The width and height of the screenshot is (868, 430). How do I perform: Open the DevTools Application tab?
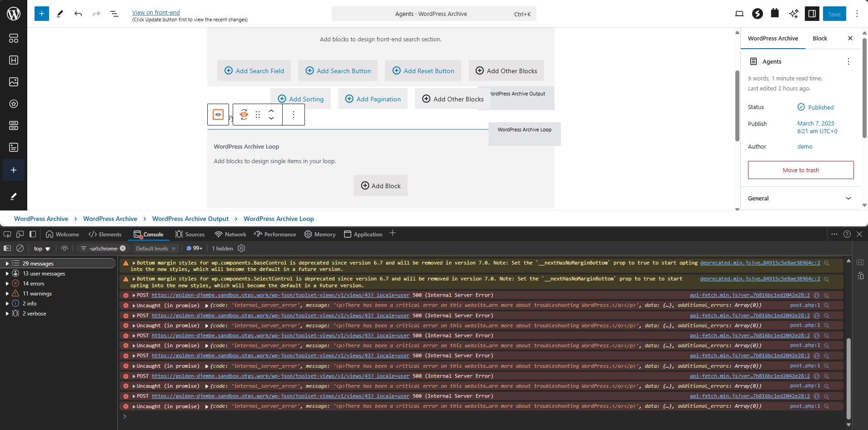pos(363,234)
